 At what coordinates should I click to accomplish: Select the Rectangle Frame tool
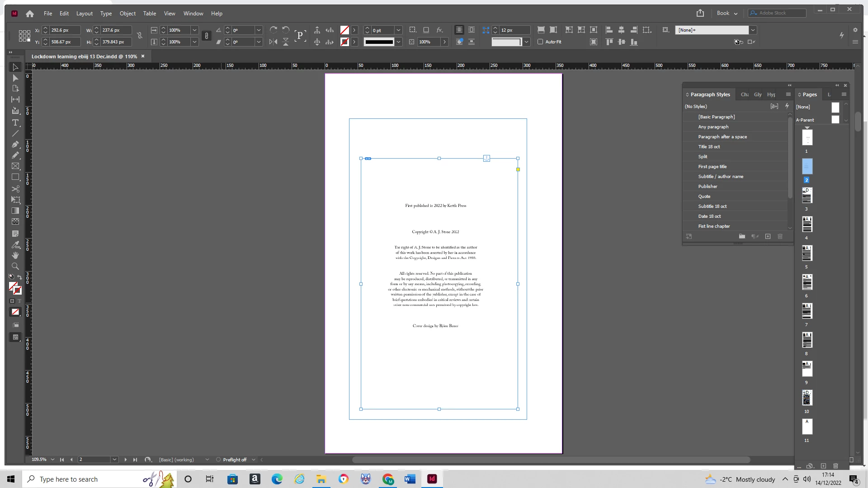15,166
